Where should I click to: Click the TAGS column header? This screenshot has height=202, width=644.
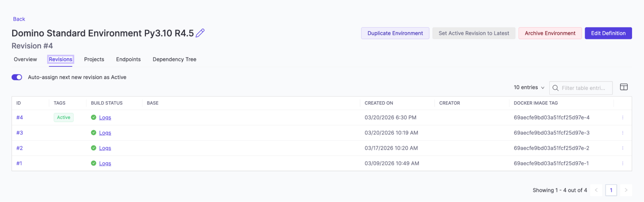60,103
